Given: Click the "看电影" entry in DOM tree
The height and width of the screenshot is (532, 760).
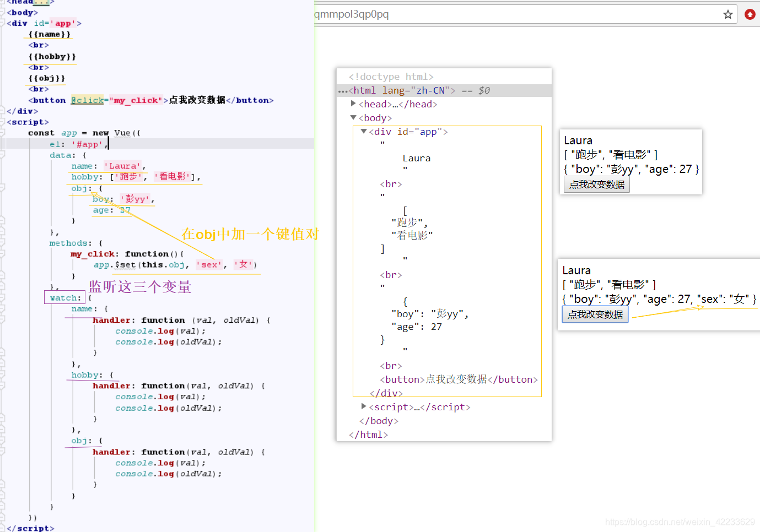Looking at the screenshot, I should pos(412,236).
